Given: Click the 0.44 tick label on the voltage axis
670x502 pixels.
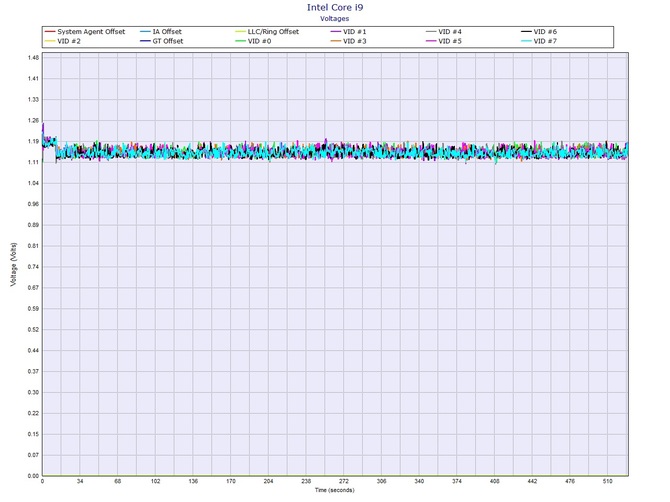Looking at the screenshot, I should (34, 351).
